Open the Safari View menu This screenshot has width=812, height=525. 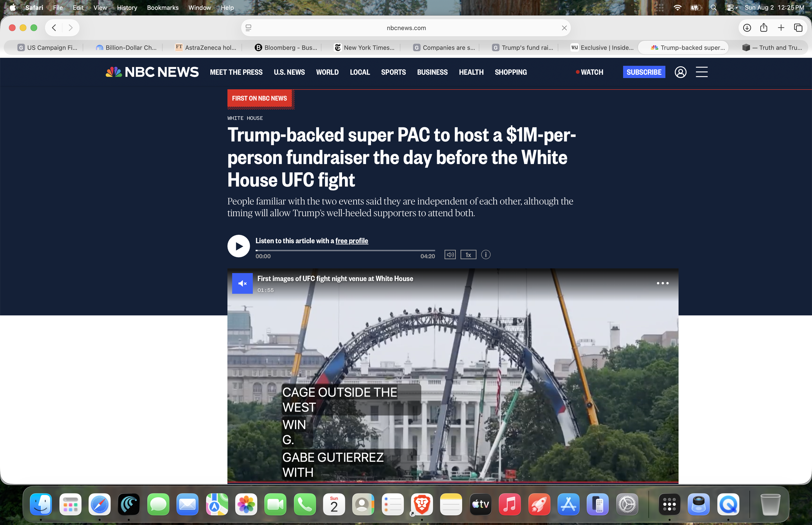point(100,7)
